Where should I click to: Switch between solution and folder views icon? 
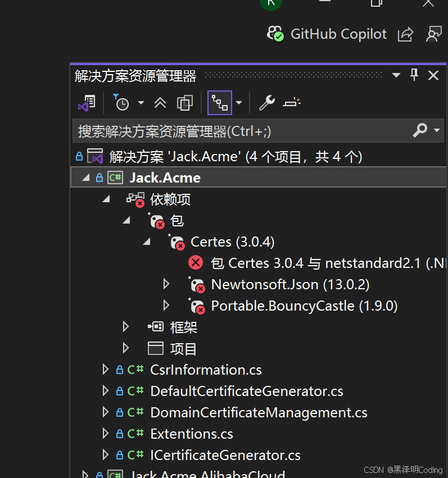(87, 103)
